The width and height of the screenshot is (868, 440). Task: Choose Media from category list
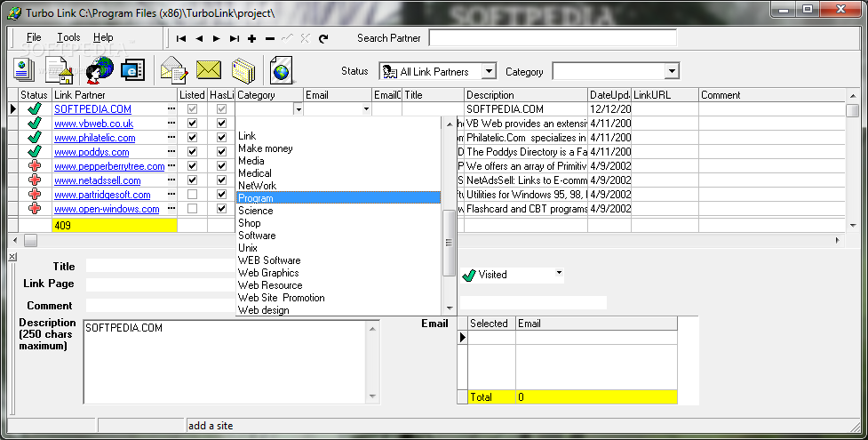pos(338,161)
